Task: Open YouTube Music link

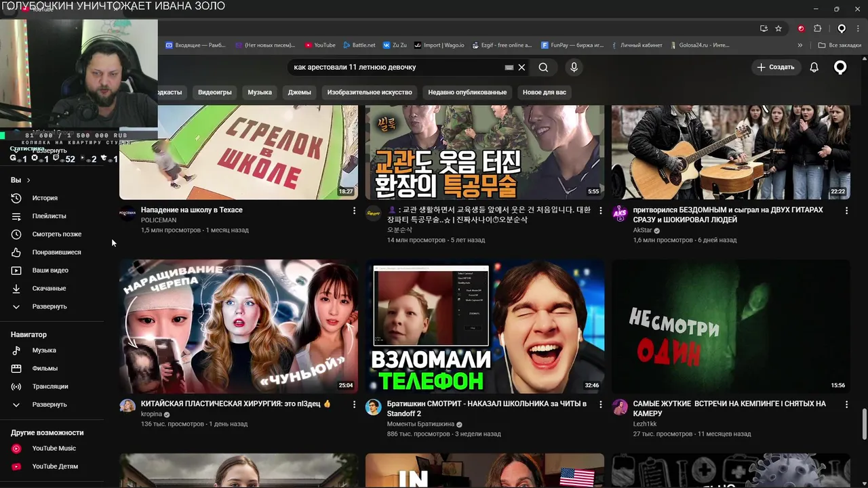Action: pos(53,449)
